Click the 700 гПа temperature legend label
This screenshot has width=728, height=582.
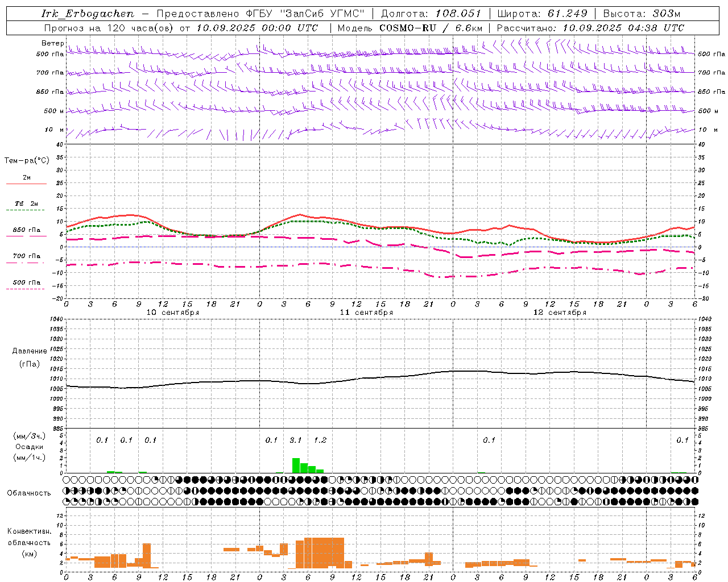[x=27, y=256]
